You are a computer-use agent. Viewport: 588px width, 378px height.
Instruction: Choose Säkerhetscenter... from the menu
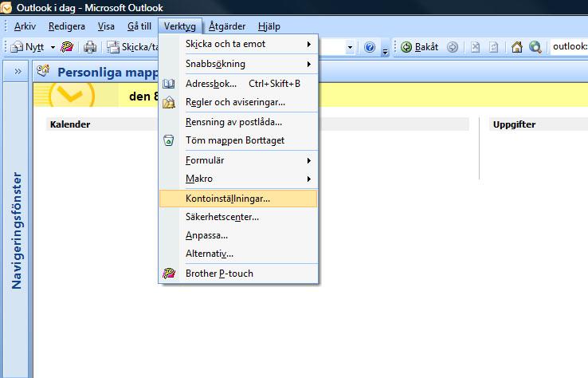click(x=238, y=217)
